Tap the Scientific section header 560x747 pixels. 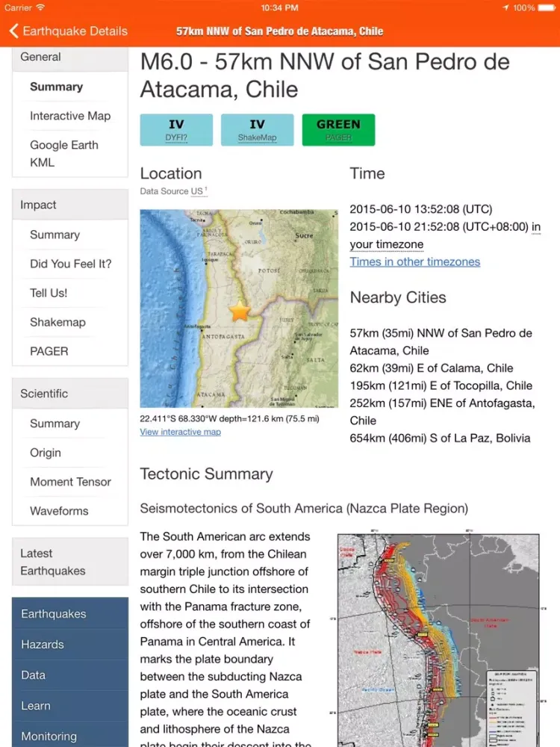coord(70,394)
